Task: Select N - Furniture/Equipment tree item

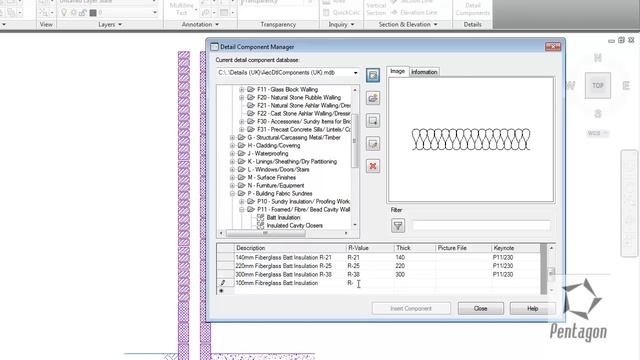Action: (x=276, y=186)
